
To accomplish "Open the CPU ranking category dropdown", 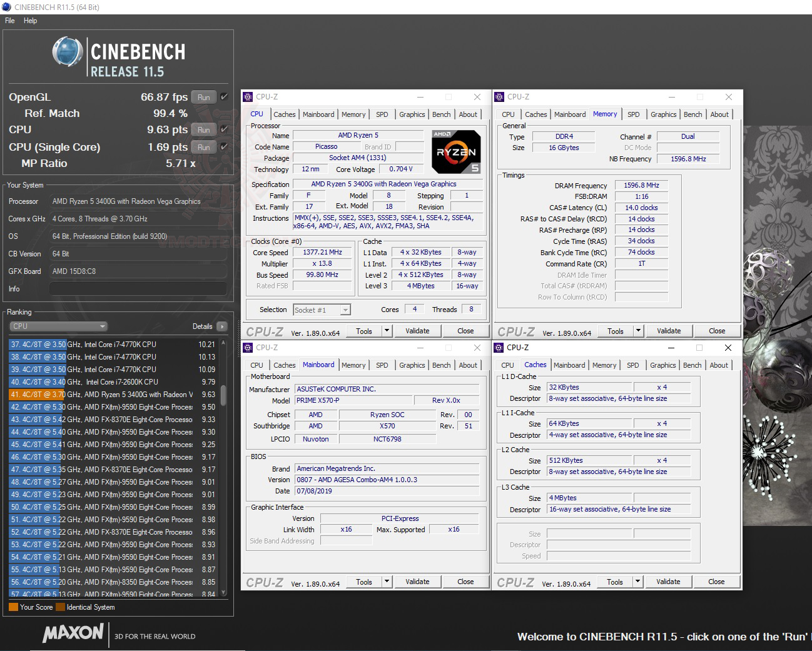I will [59, 326].
